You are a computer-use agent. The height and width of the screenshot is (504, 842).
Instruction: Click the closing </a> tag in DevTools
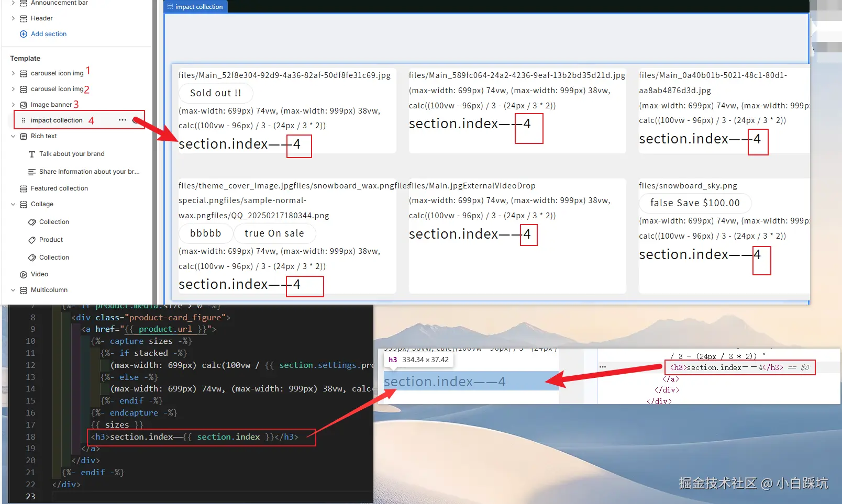[671, 379]
